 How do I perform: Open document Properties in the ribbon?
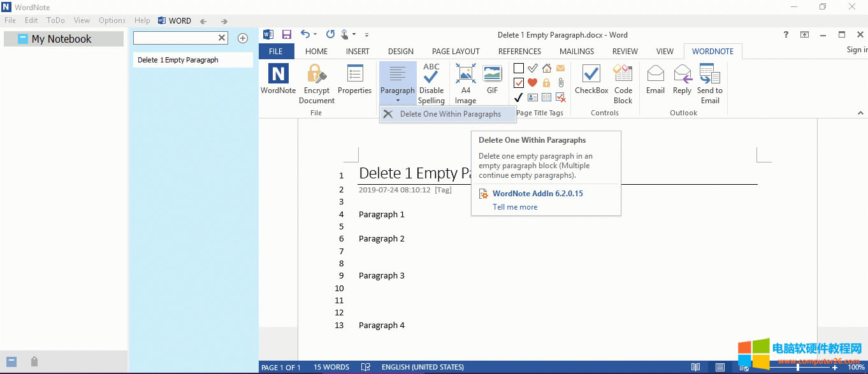pos(354,80)
